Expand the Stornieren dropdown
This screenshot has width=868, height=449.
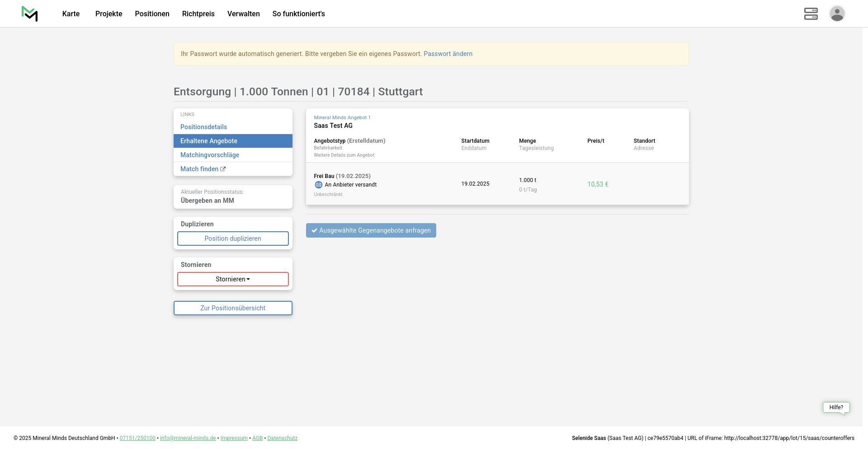tap(233, 279)
